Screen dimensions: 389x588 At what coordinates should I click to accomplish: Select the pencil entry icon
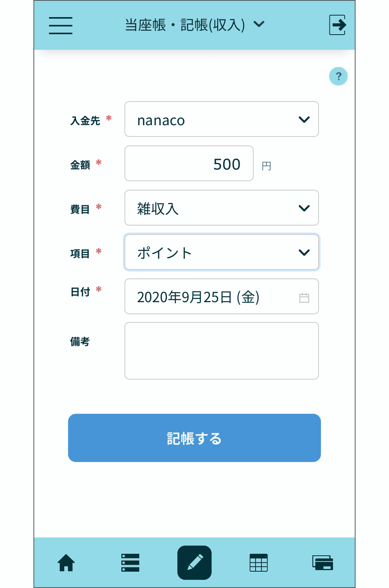tap(194, 563)
